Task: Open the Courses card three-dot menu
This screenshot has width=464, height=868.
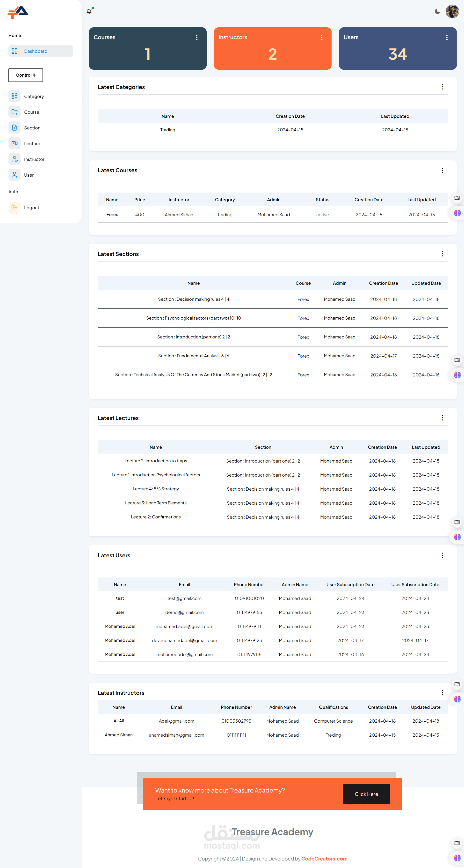Action: click(197, 37)
